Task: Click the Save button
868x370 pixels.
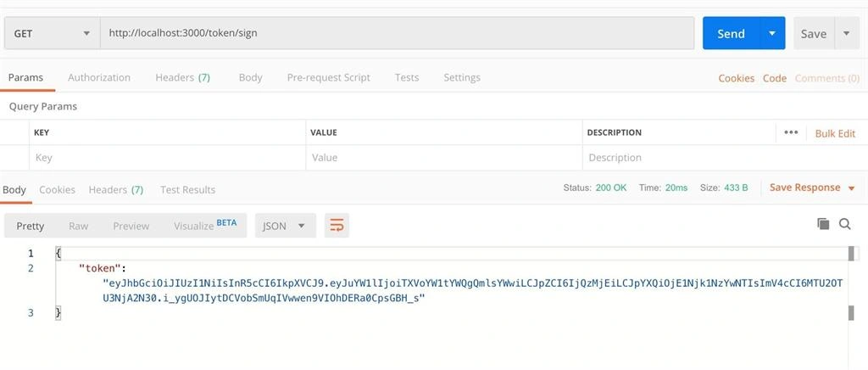Action: (x=814, y=33)
